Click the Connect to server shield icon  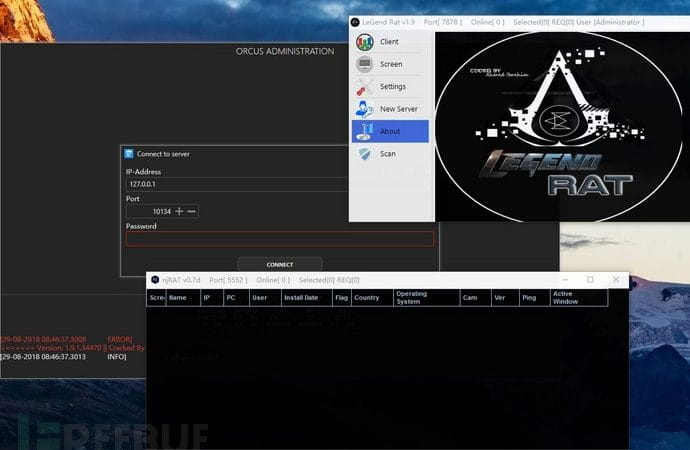tap(128, 154)
